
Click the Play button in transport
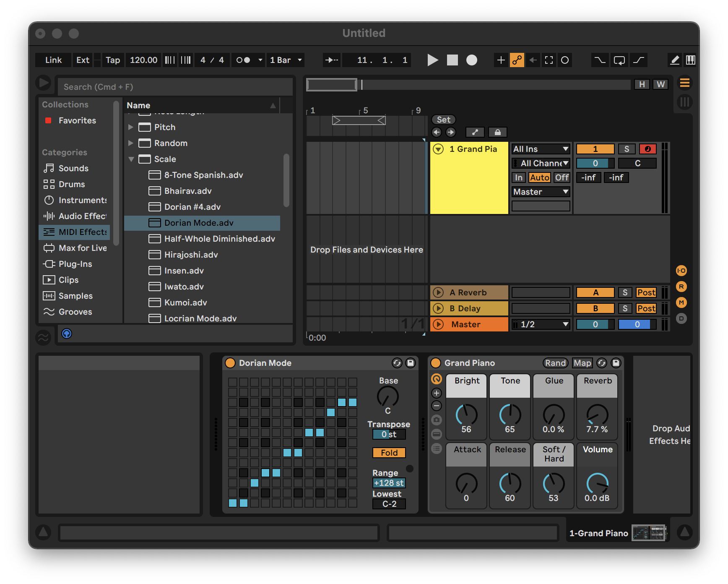pos(432,60)
